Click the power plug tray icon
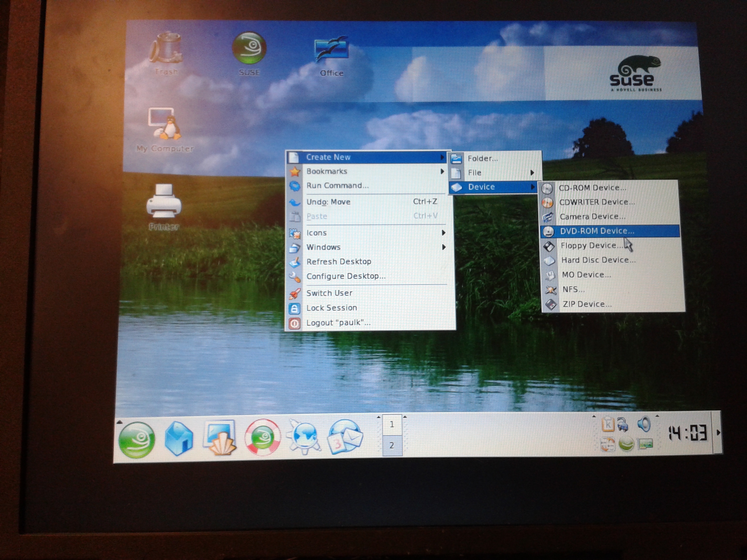Image resolution: width=747 pixels, height=560 pixels. pos(623,424)
